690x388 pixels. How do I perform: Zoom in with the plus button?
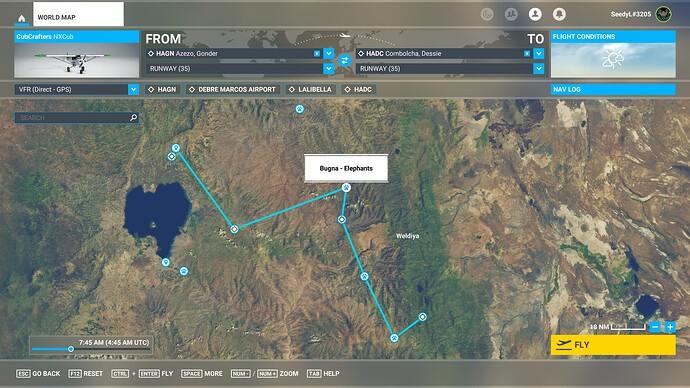coord(670,327)
